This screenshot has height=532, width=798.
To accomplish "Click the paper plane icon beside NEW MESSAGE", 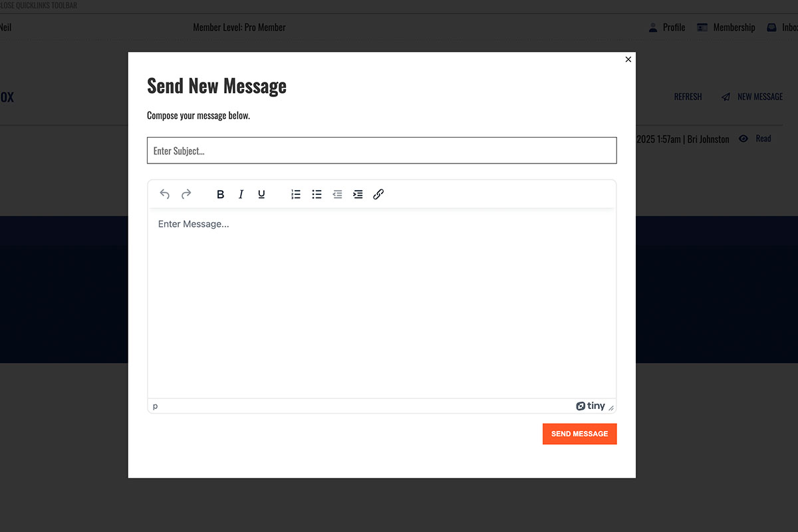I will click(x=726, y=97).
